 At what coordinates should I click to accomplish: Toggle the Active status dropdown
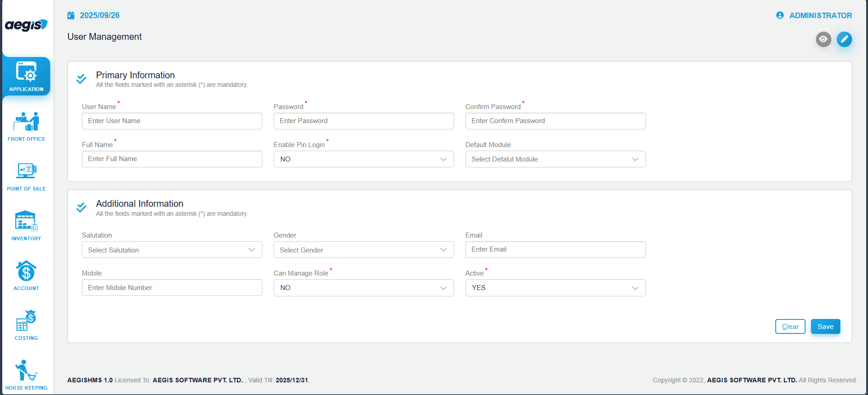click(x=555, y=288)
